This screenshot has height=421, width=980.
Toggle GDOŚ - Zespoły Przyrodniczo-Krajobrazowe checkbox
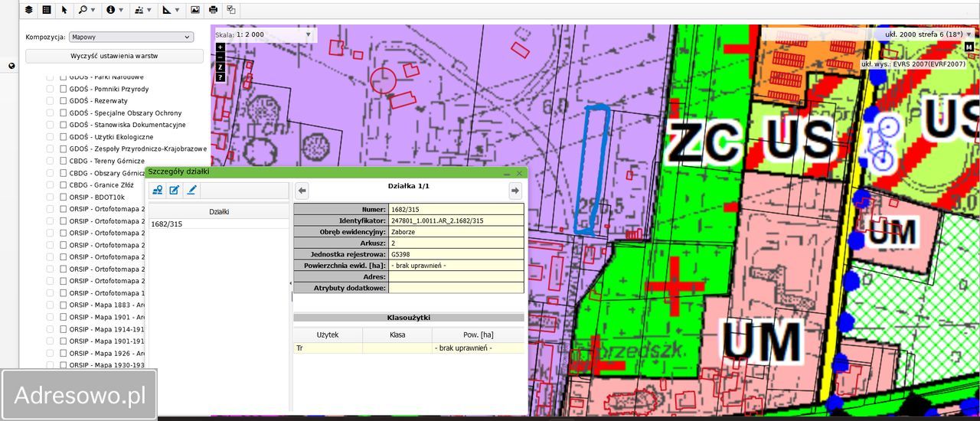[64, 148]
